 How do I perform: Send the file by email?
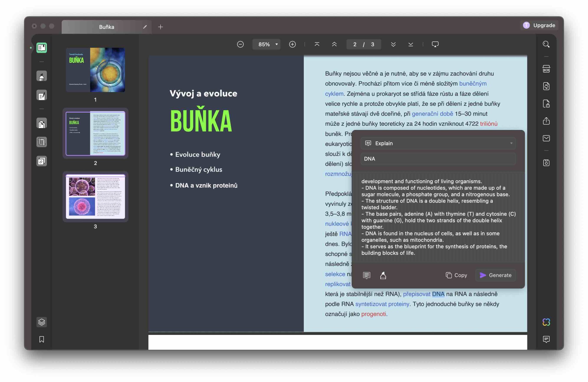click(546, 138)
